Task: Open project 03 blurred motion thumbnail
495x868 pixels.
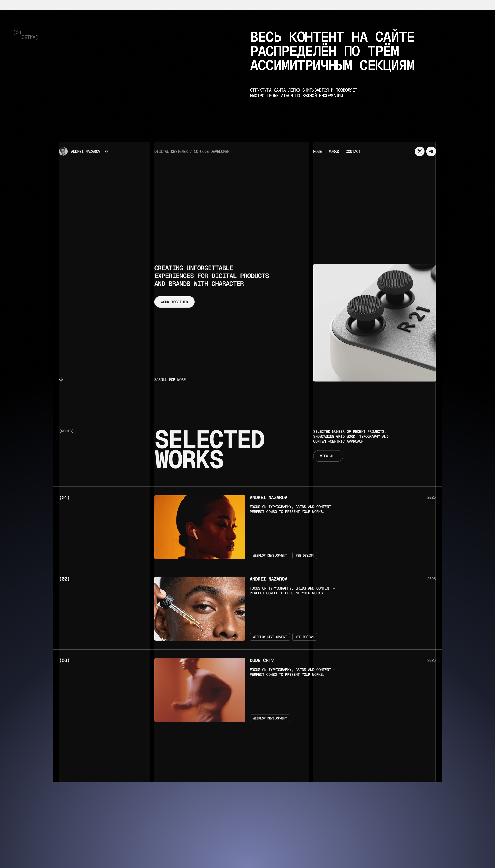Action: [200, 690]
